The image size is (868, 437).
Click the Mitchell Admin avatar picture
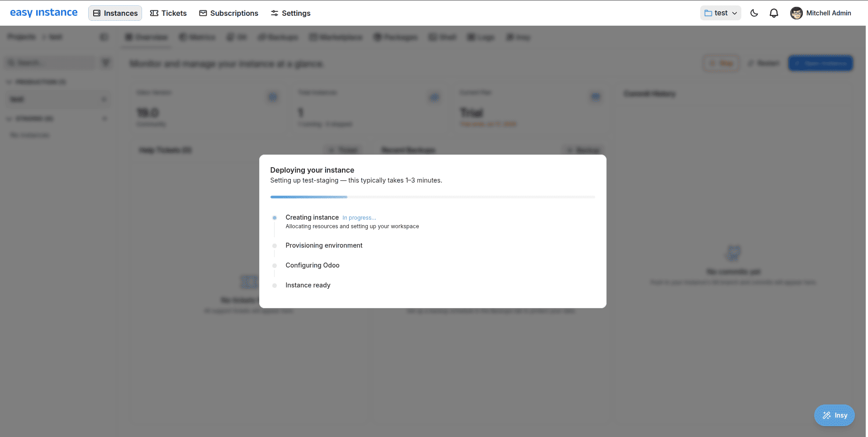(796, 13)
